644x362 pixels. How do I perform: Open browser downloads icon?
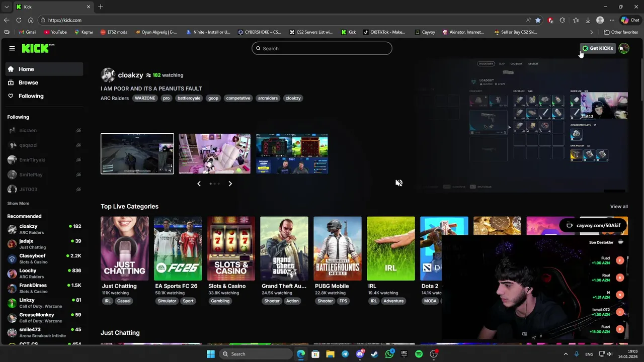coord(588,20)
